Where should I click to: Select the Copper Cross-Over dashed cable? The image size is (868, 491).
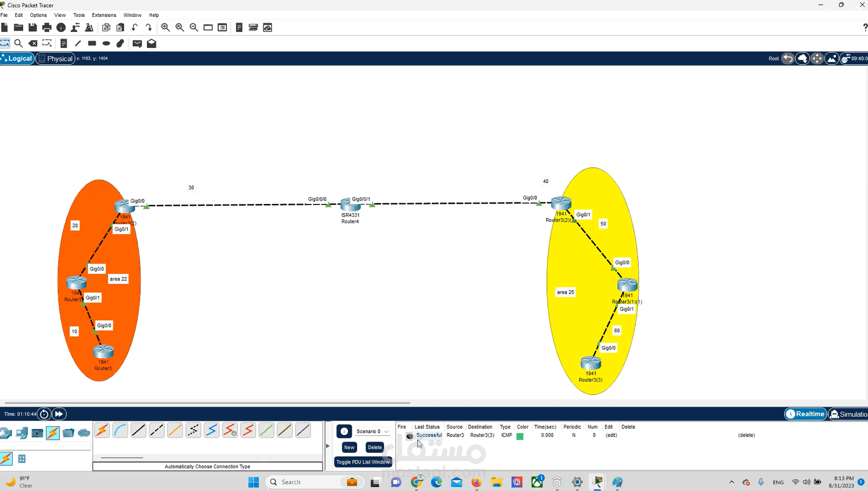click(157, 430)
